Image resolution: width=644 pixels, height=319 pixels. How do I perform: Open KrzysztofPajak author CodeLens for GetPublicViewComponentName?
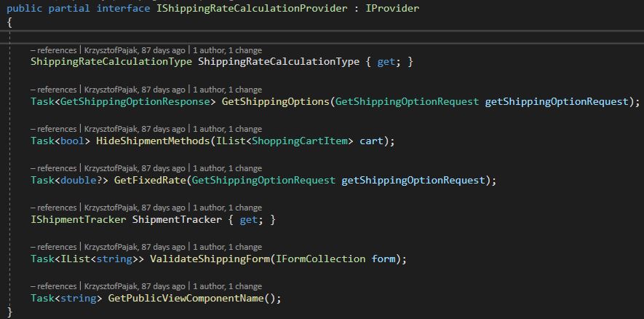tap(135, 286)
